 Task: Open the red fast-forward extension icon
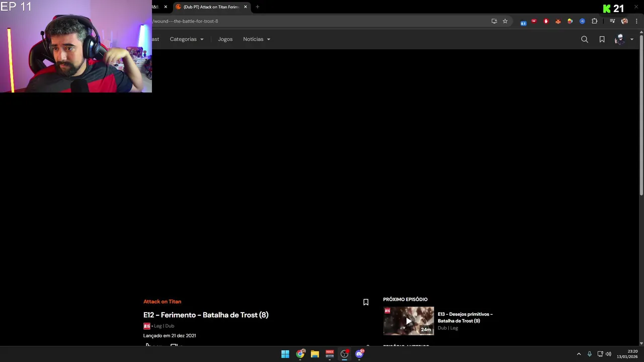(x=534, y=21)
